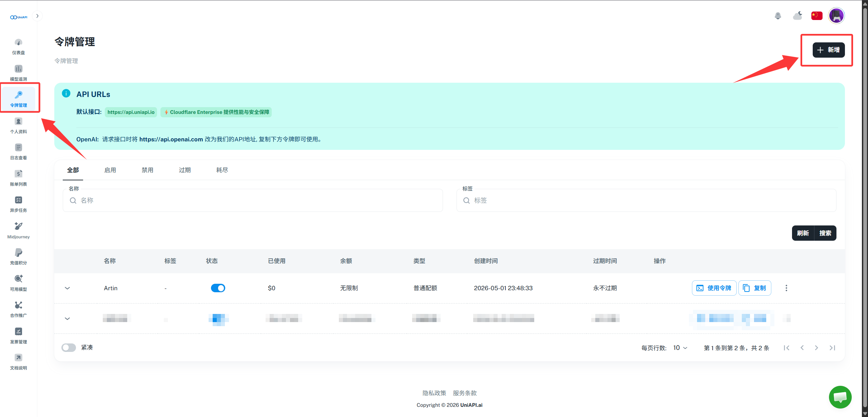Image resolution: width=868 pixels, height=417 pixels.
Task: Expand the blurred second token row
Action: pos(67,319)
